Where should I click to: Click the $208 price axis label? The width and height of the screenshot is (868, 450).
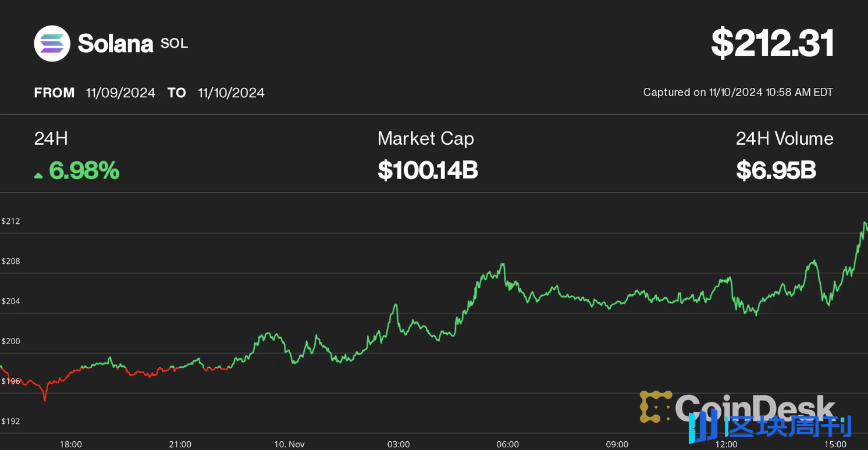pos(10,261)
